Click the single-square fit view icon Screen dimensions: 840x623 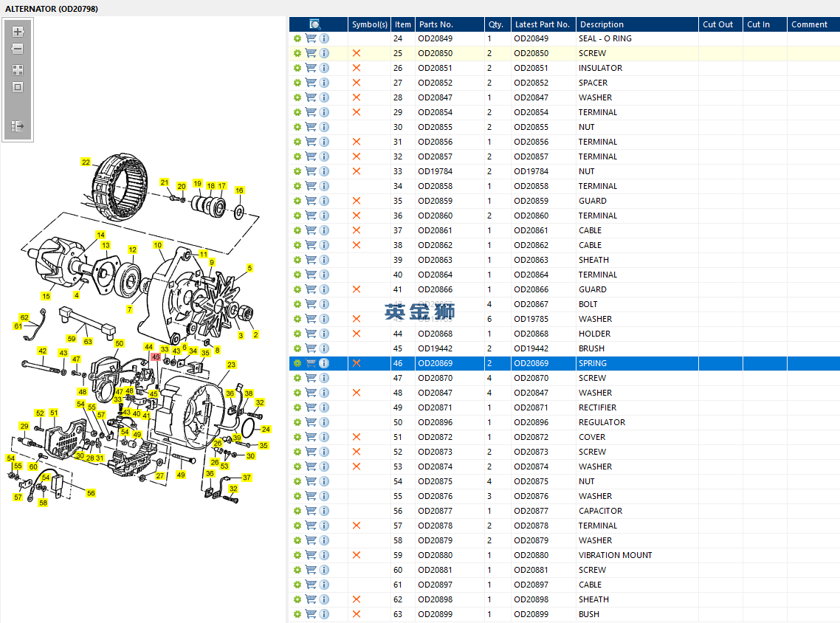(x=18, y=87)
